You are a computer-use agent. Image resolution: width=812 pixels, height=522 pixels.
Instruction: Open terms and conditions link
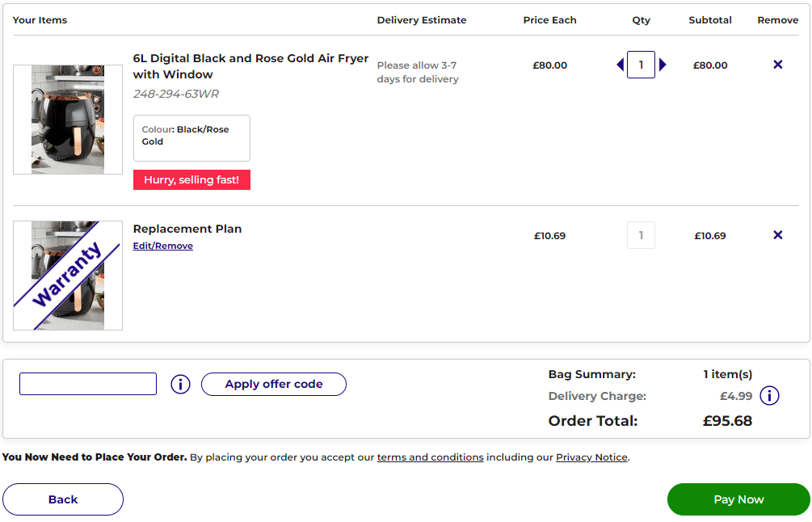(x=430, y=457)
